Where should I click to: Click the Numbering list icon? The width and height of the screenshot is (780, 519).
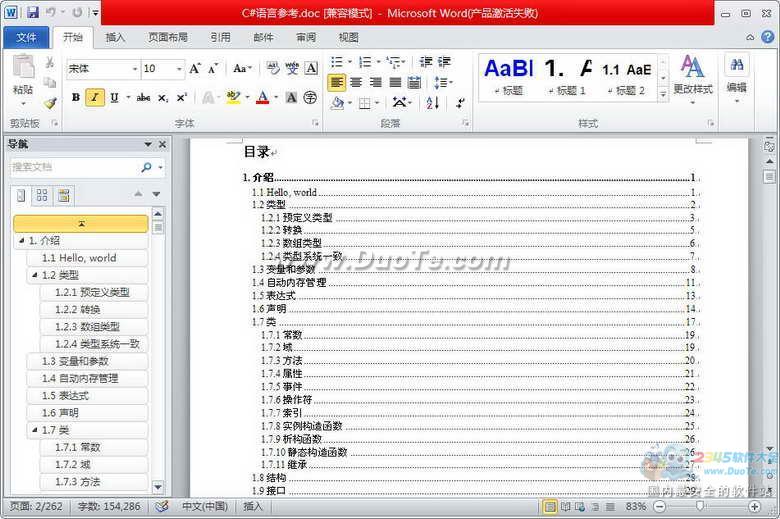365,62
